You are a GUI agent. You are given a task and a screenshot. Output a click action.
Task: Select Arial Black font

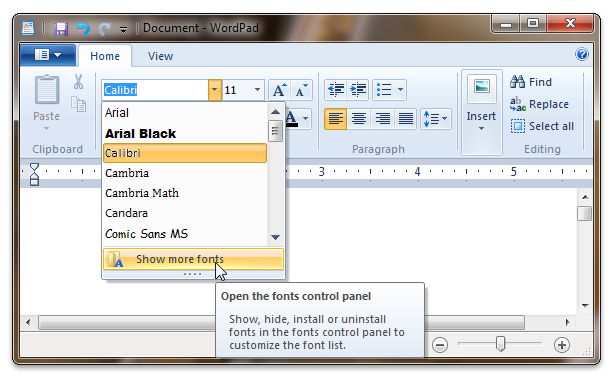(185, 133)
